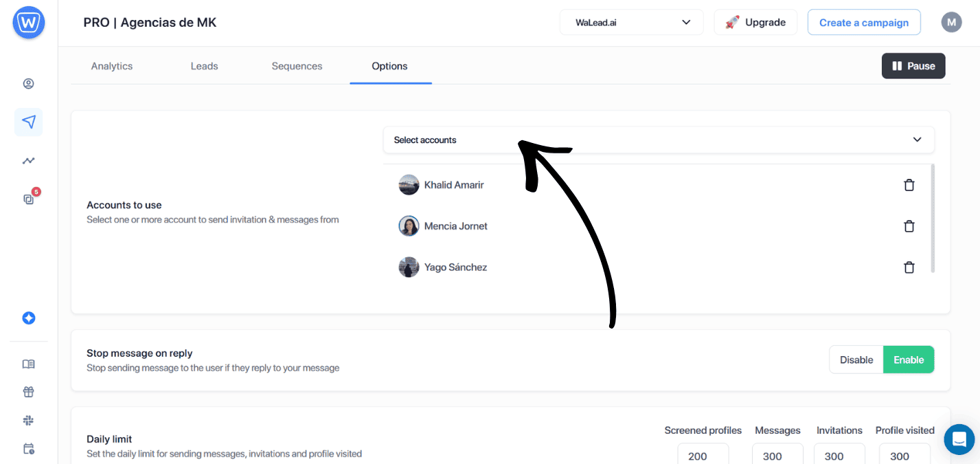Click the Invitations daily limit field
The height and width of the screenshot is (464, 980).
point(839,454)
